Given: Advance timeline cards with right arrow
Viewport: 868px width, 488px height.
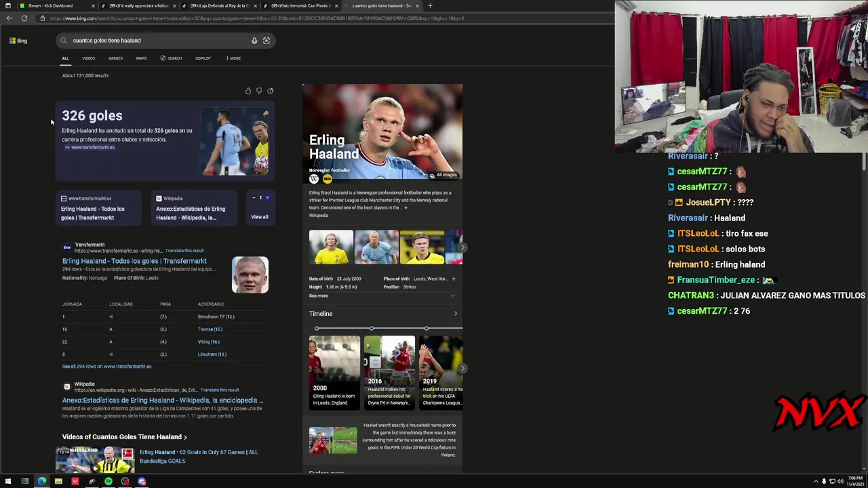Looking at the screenshot, I should [462, 369].
